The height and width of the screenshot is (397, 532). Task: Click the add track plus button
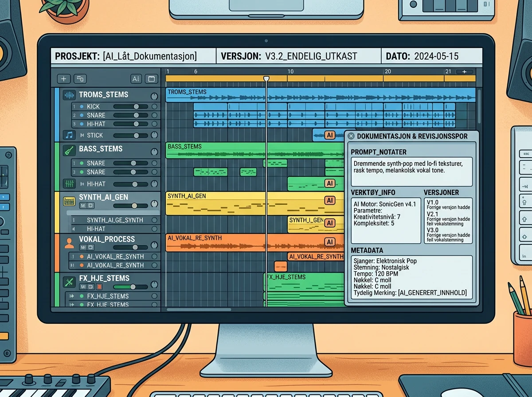64,79
